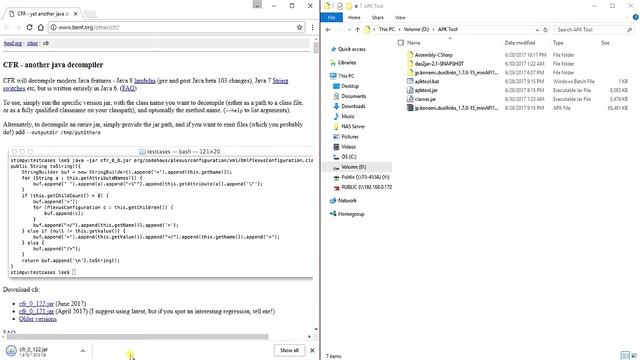The image size is (640, 360).
Task: Open the View ribbon tab in Explorer
Action: (400, 18)
